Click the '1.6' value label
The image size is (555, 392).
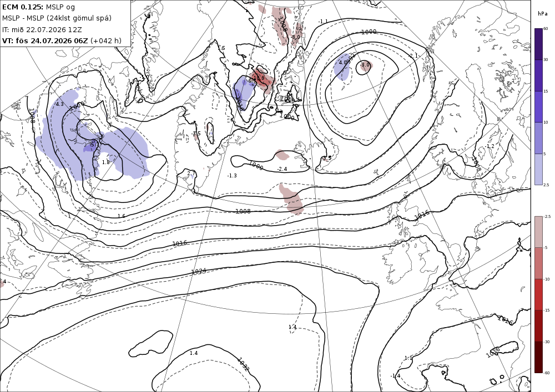click(x=121, y=216)
